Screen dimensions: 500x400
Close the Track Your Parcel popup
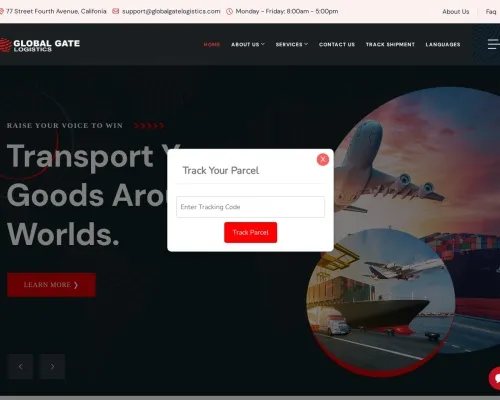click(323, 159)
